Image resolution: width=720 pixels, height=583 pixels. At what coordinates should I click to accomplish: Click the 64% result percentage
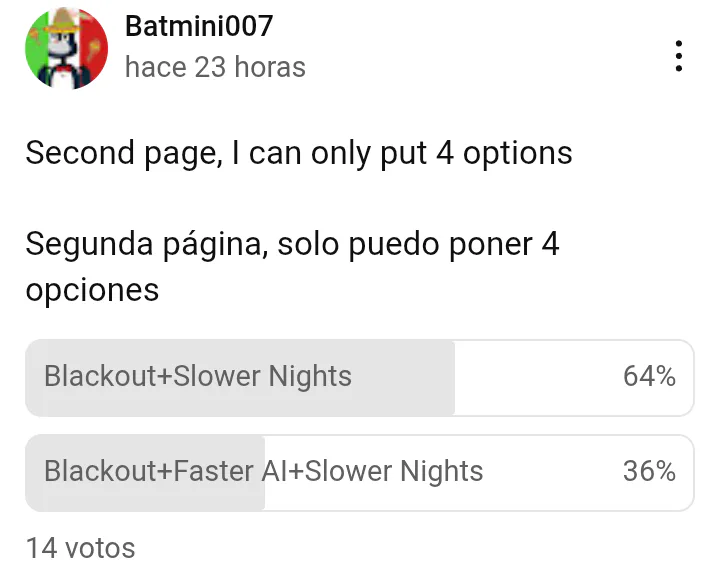coord(649,376)
